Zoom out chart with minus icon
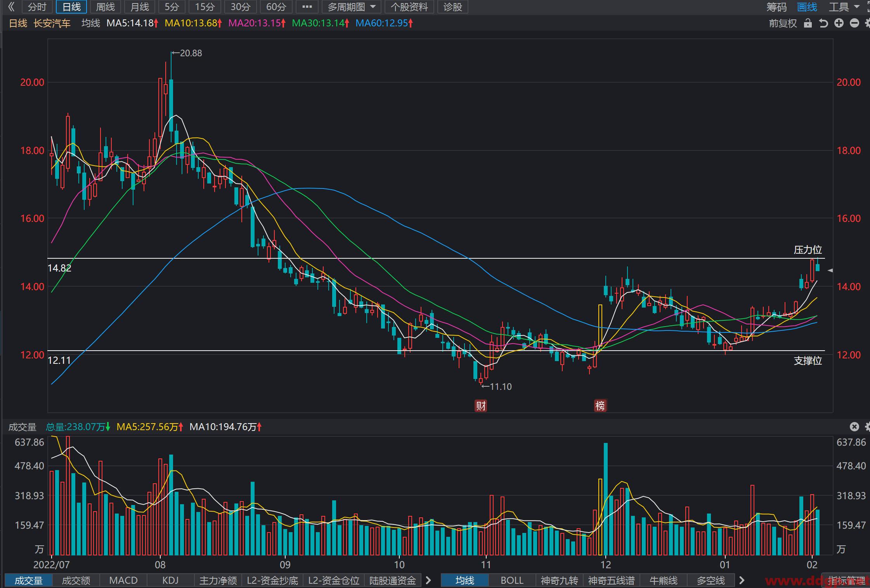This screenshot has height=588, width=870. coord(854,23)
